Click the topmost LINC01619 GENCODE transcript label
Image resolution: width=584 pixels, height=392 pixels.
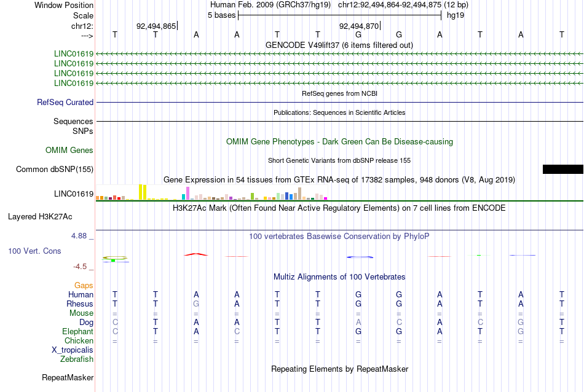pos(74,54)
